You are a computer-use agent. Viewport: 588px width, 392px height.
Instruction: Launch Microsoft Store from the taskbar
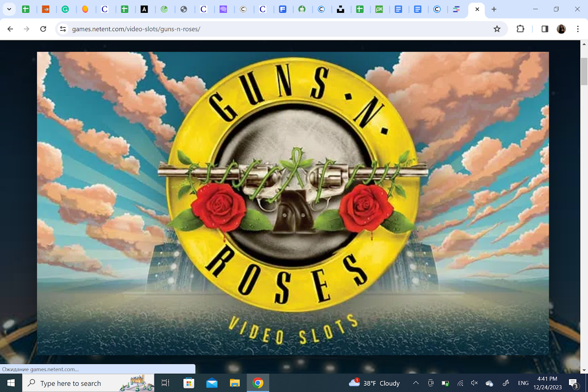click(x=189, y=383)
